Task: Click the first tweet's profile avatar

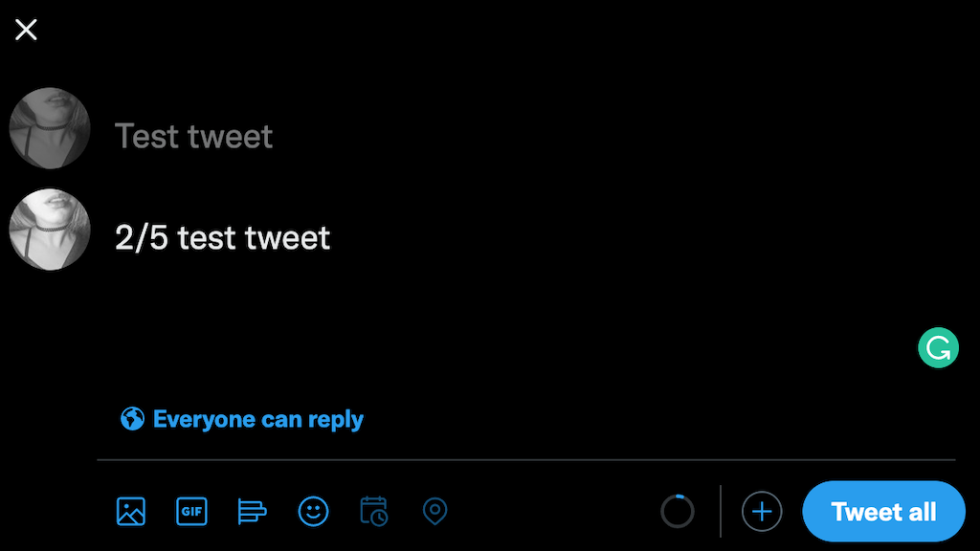Action: [50, 129]
